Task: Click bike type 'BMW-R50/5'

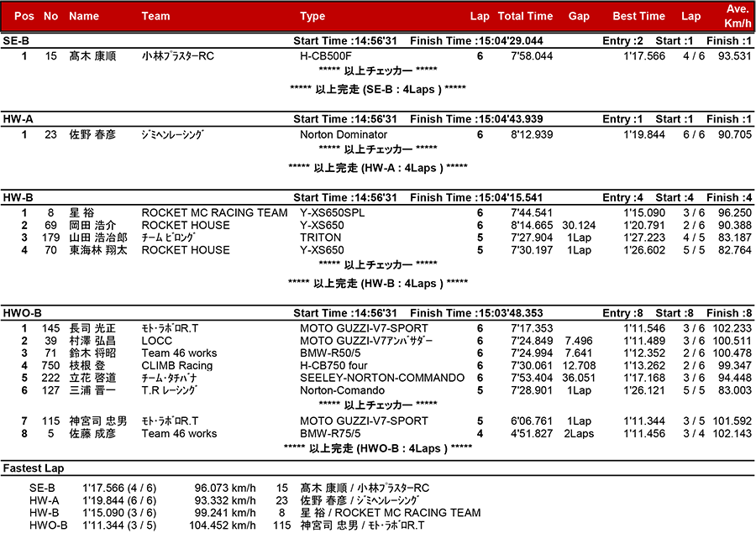Action: click(330, 353)
